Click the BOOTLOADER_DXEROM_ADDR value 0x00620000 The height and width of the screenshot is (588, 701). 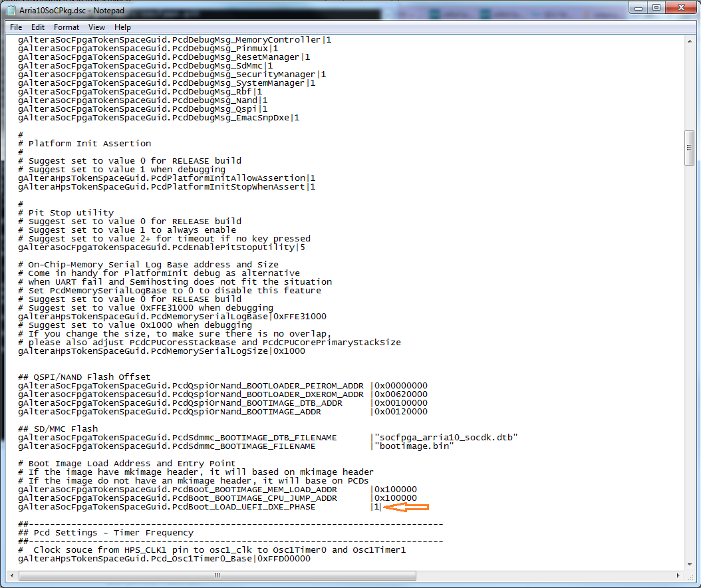point(401,394)
